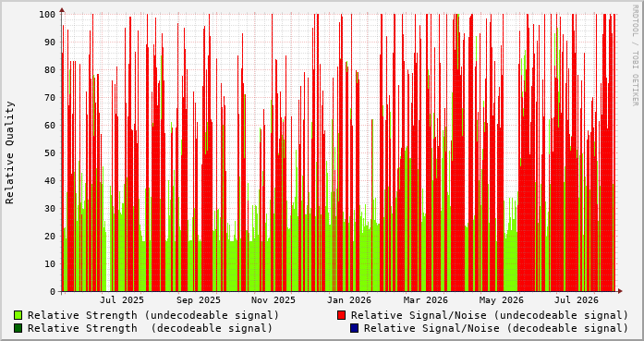
Task: Click the 0 value on the y-axis
Action: (x=53, y=292)
